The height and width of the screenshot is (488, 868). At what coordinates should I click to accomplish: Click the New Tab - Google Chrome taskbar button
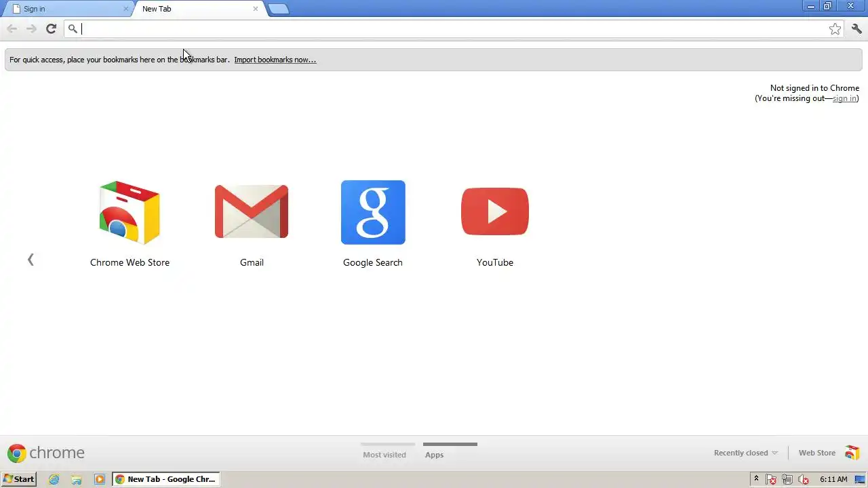point(165,479)
